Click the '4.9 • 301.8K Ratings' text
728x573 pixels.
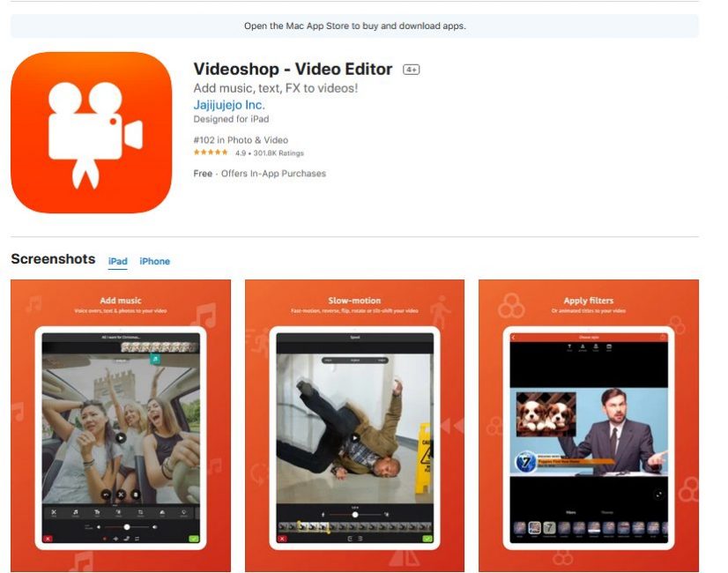tap(270, 153)
